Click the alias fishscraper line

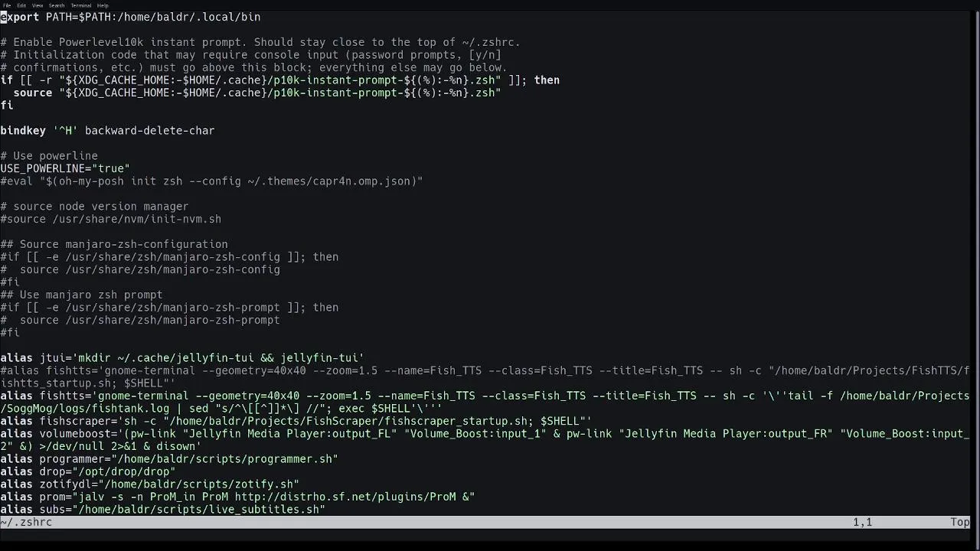[296, 421]
